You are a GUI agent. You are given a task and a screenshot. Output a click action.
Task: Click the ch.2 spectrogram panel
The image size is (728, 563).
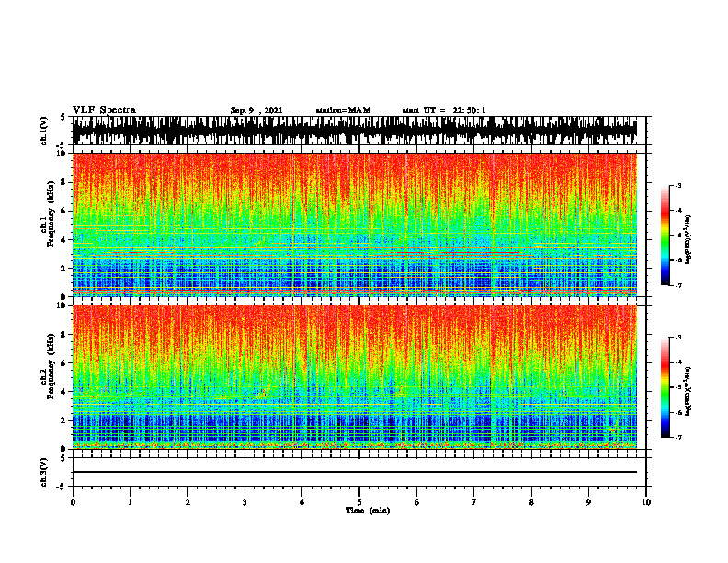[355, 377]
